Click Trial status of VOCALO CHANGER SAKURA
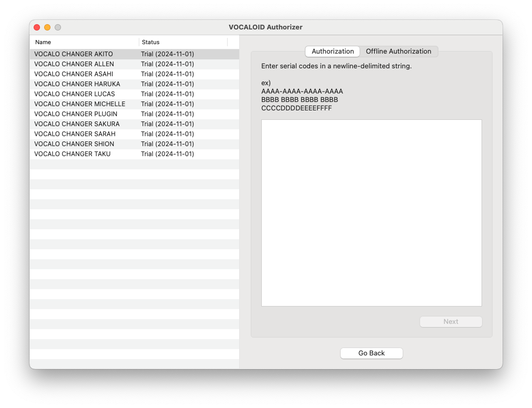The image size is (532, 408). 168,124
